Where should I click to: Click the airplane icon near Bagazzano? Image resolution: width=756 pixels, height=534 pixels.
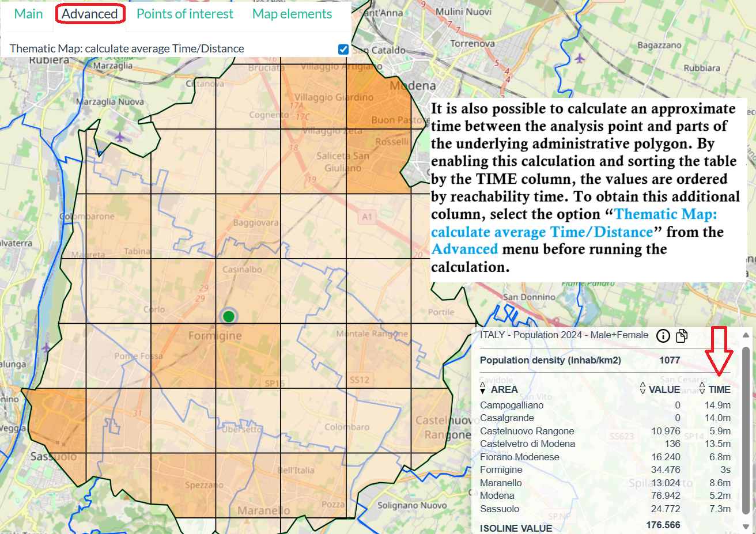(x=580, y=58)
